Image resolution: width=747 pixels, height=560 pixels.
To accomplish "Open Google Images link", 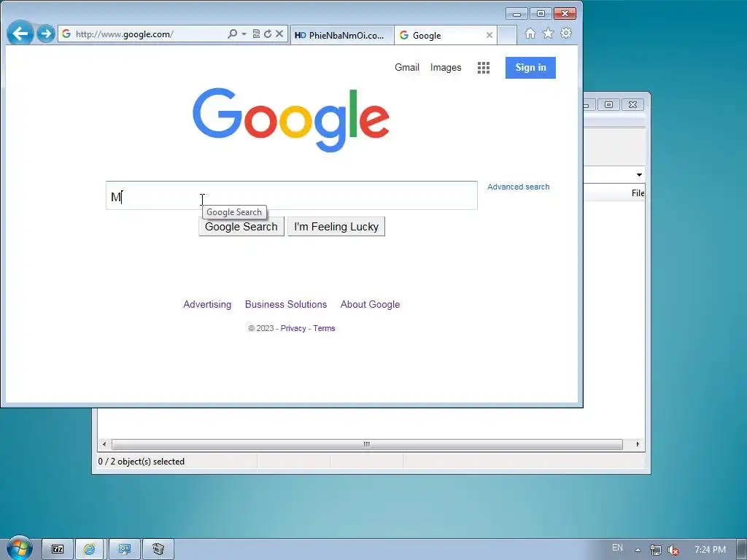I will (x=446, y=68).
